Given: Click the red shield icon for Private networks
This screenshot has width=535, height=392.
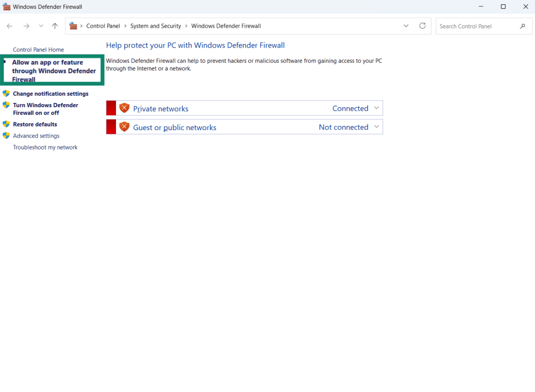Looking at the screenshot, I should (124, 108).
